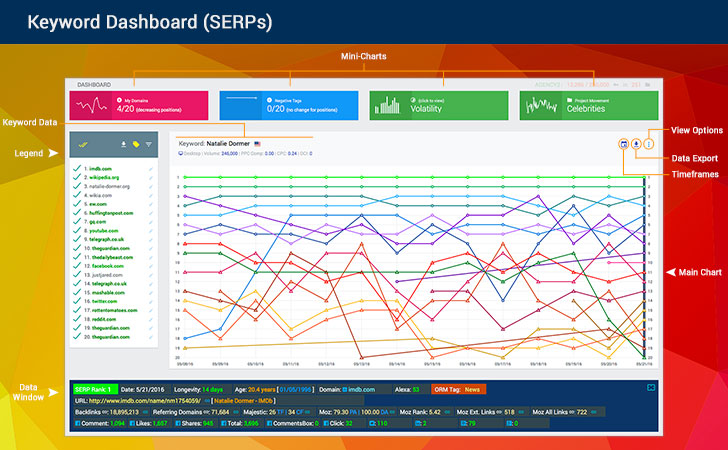Screen dimensions: 728x450
Task: Click the edit pencil beside reddit.com
Action: pyautogui.click(x=150, y=320)
